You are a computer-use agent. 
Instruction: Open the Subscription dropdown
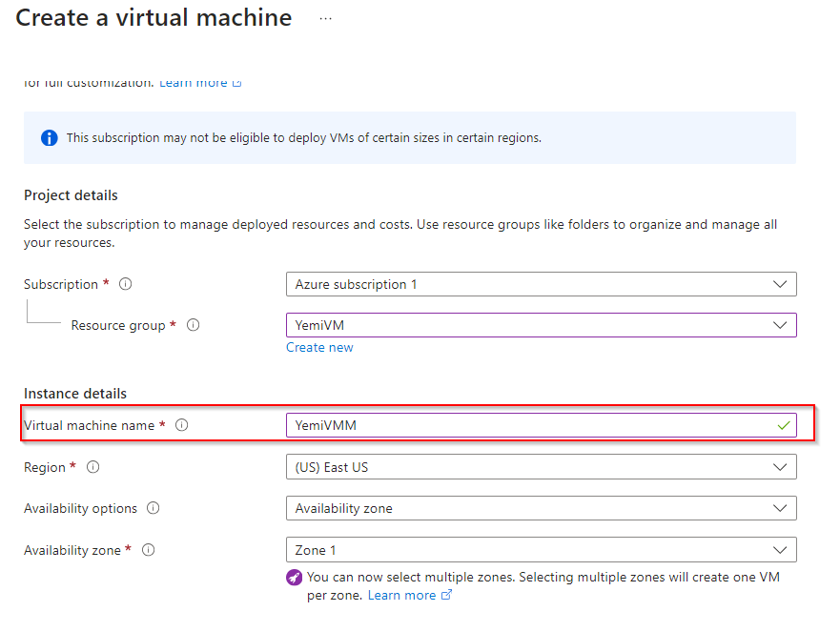point(541,284)
